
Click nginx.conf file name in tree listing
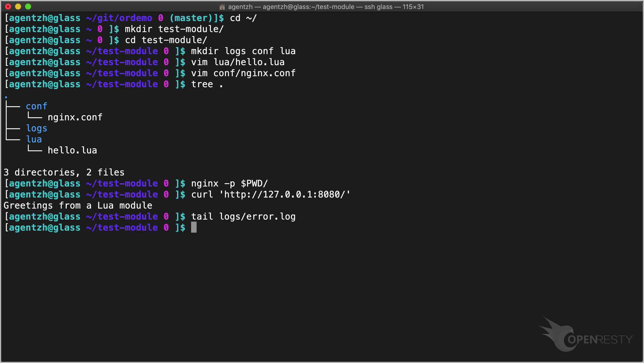pyautogui.click(x=75, y=117)
